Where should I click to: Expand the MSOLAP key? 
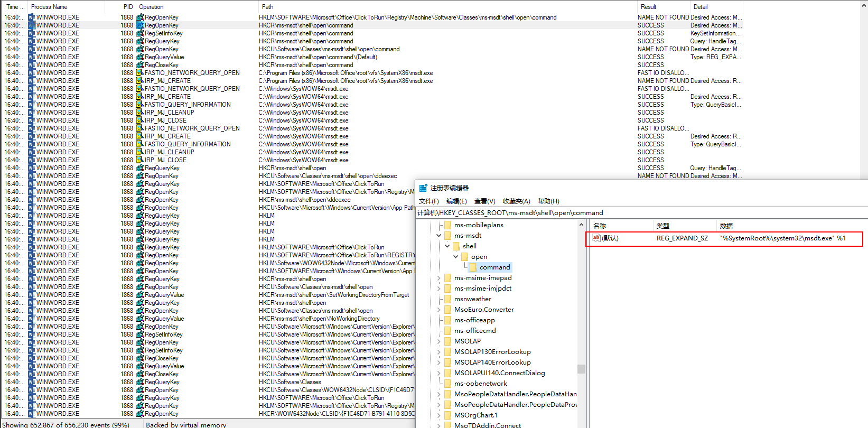(x=438, y=341)
